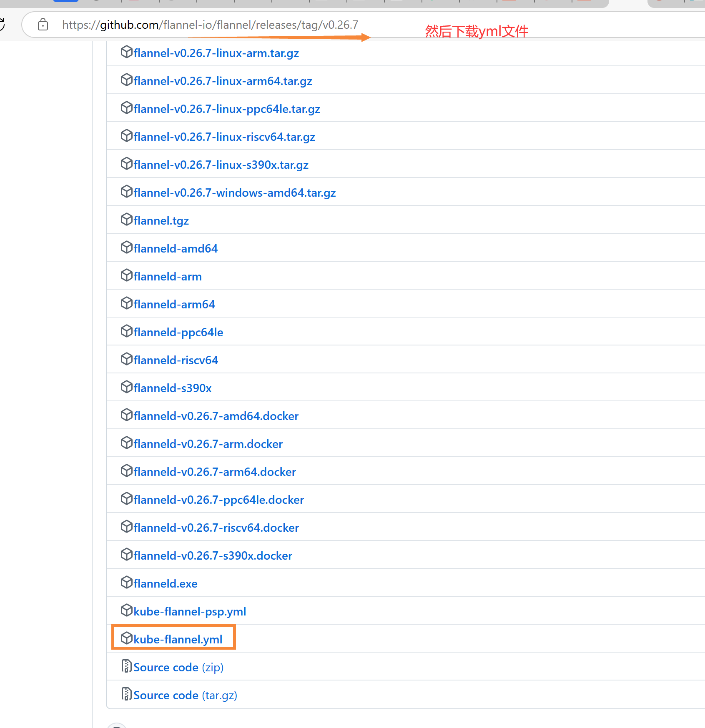The width and height of the screenshot is (705, 728).
Task: Click package icon beside kube-flannel.yml
Action: pyautogui.click(x=126, y=638)
